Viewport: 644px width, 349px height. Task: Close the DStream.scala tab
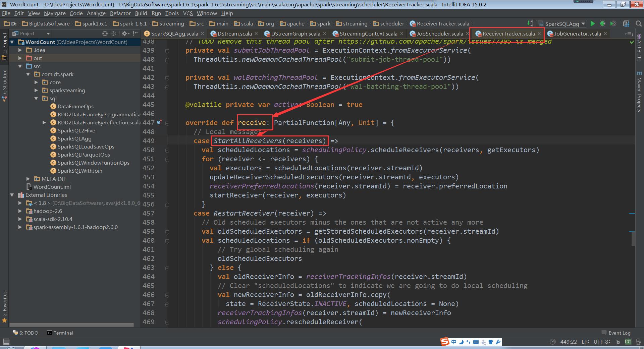tap(256, 34)
